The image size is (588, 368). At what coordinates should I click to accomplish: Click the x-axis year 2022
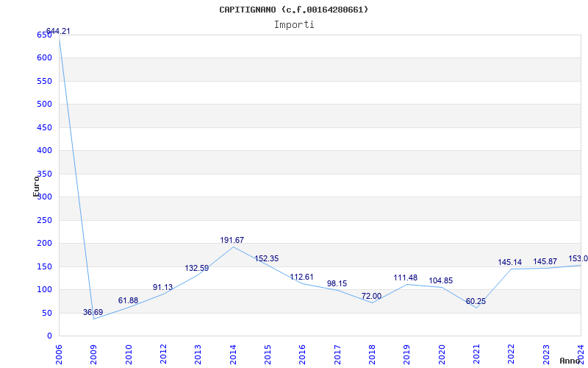coord(512,354)
